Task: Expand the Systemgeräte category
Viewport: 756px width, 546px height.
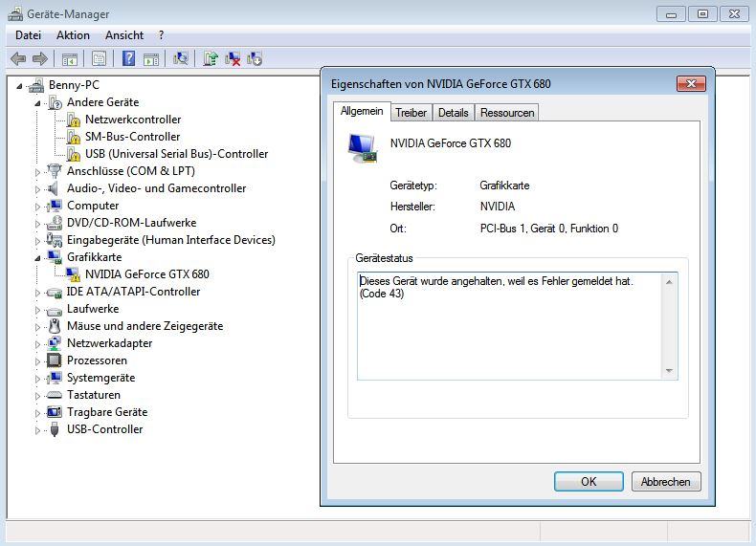Action: pos(37,379)
